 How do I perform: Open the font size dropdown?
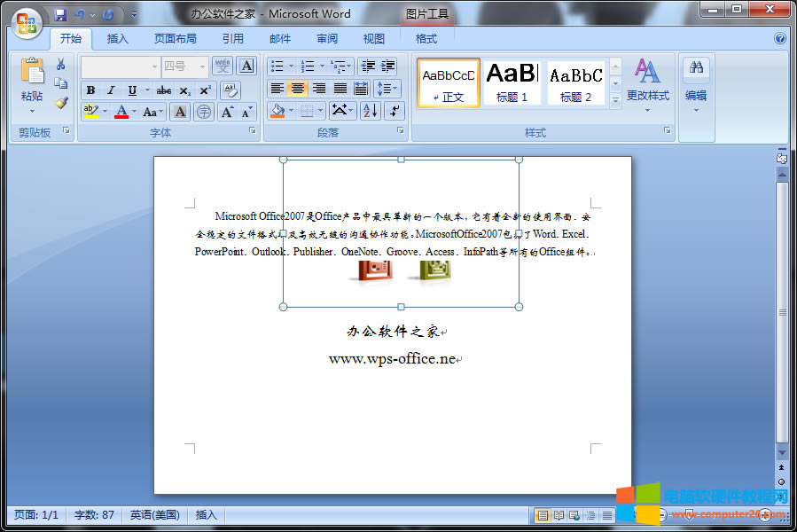[x=201, y=66]
